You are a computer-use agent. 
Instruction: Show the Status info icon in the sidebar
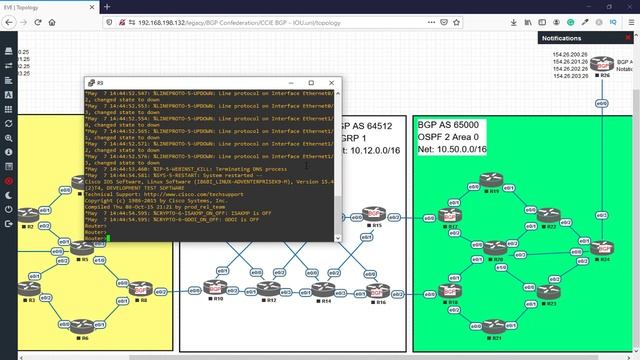pos(9,152)
